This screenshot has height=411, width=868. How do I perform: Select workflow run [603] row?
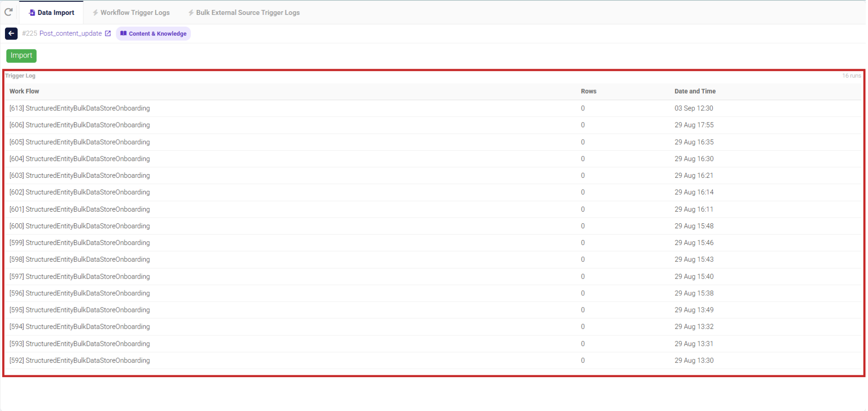433,175
